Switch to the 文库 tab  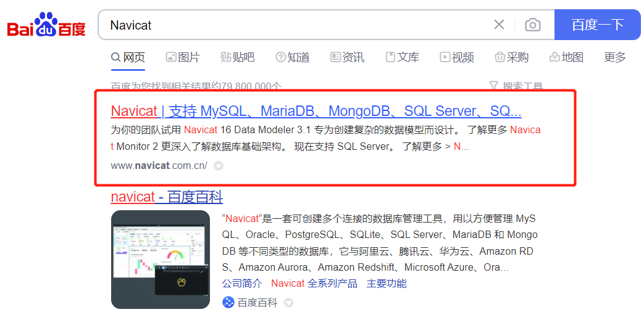(402, 57)
